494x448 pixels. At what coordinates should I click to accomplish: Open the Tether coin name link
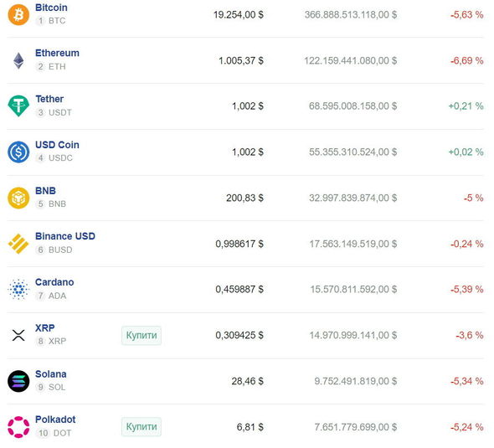[49, 99]
